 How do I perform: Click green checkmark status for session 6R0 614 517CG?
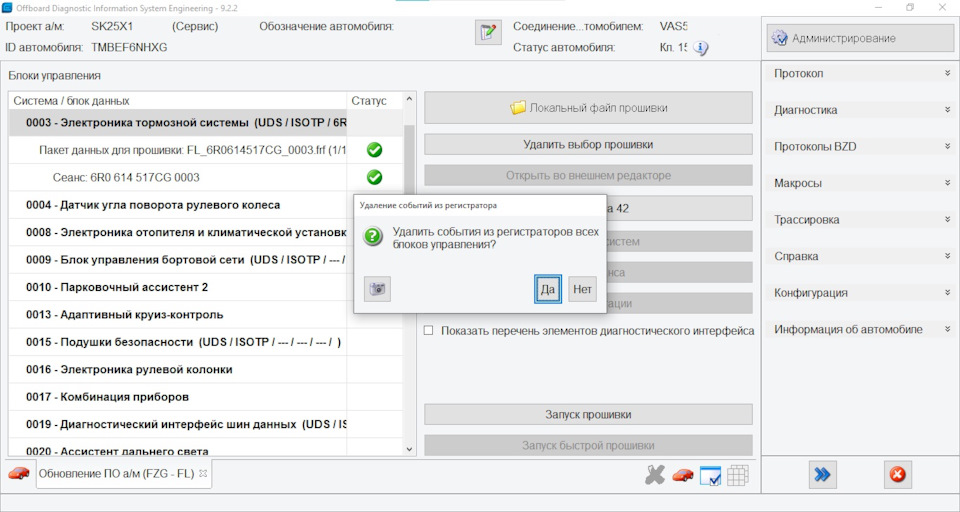click(374, 177)
